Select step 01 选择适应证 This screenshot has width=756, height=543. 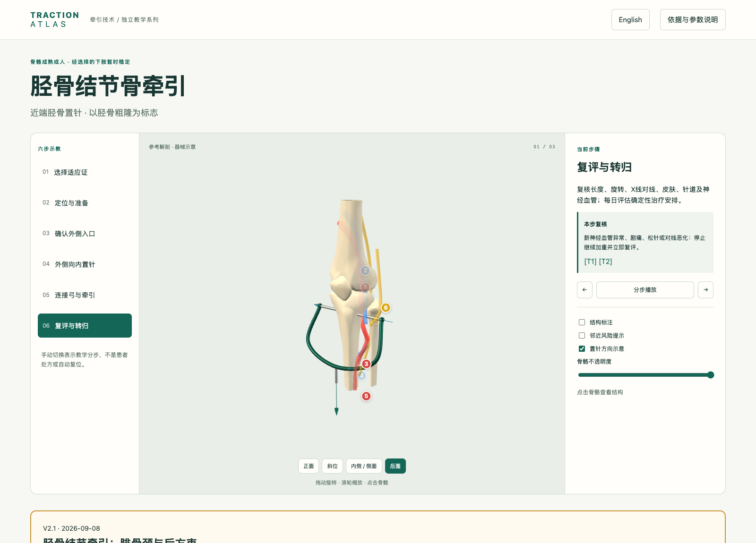click(85, 172)
